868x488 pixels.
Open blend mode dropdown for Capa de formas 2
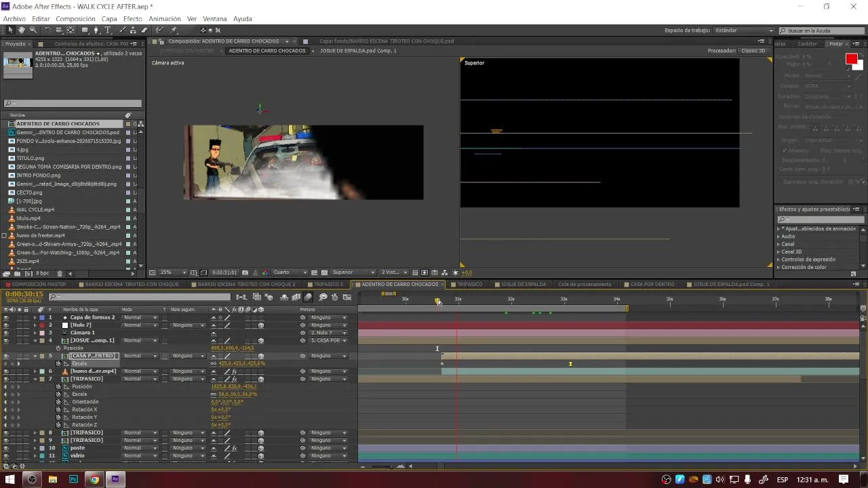140,317
